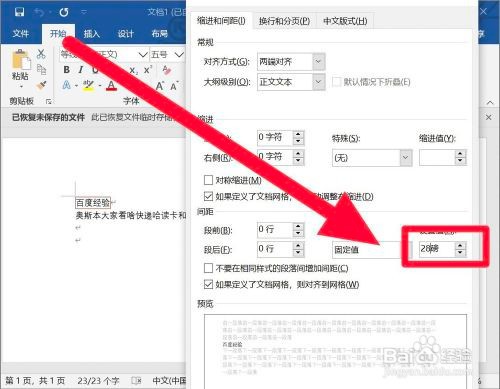The image size is (500, 389).
Task: Click language 中文(中国) in status bar
Action: coord(169,380)
